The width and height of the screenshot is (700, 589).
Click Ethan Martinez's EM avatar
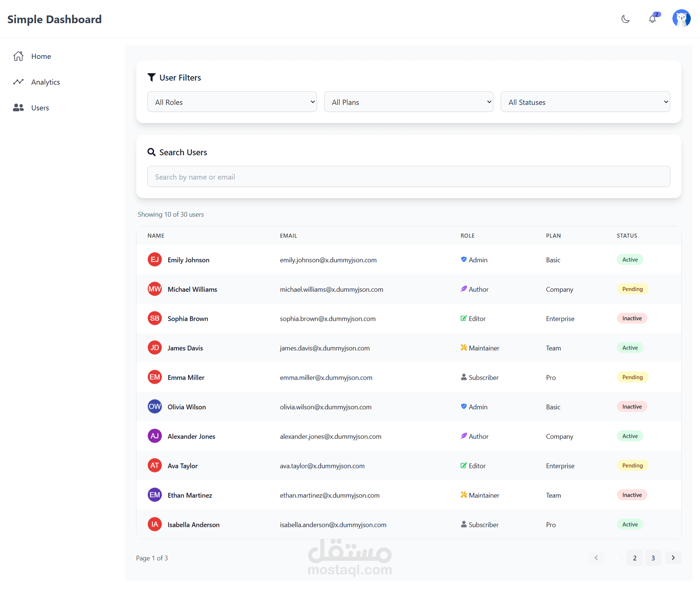click(155, 495)
